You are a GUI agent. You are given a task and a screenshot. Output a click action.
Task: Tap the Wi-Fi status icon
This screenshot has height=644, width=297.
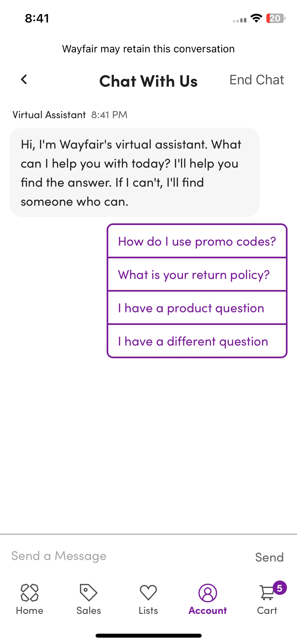tap(256, 18)
